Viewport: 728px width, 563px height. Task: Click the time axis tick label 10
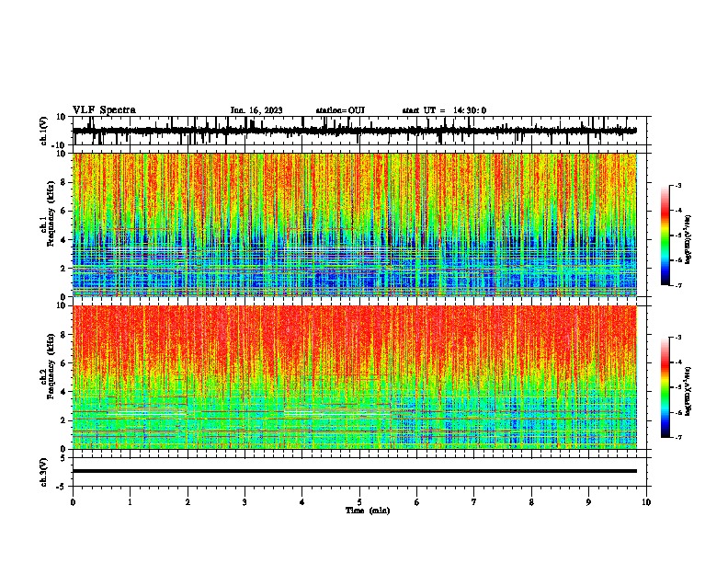646,502
